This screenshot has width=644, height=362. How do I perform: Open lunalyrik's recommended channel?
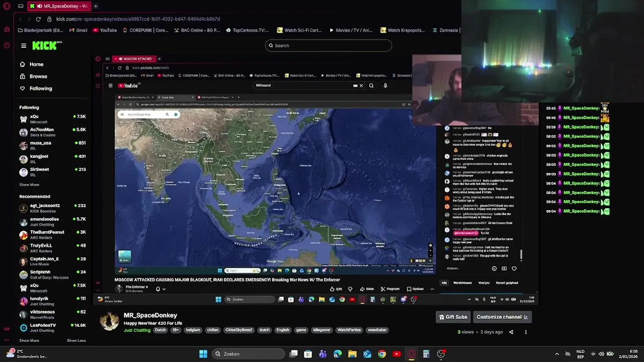pos(52,301)
